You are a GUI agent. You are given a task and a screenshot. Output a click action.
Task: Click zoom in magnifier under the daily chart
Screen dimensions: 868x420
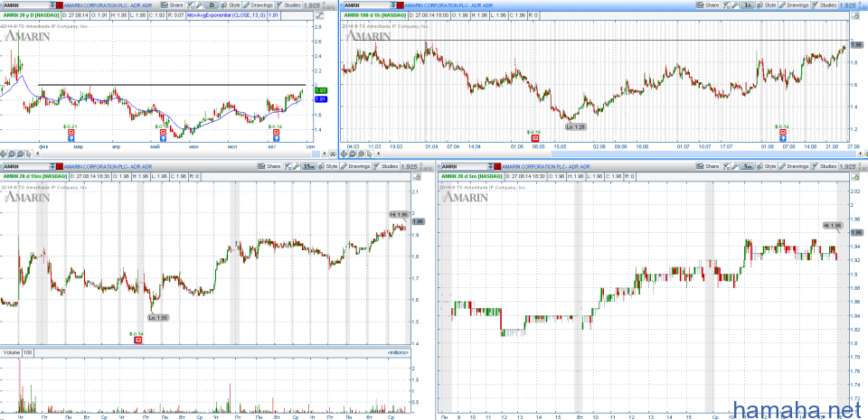click(x=12, y=154)
